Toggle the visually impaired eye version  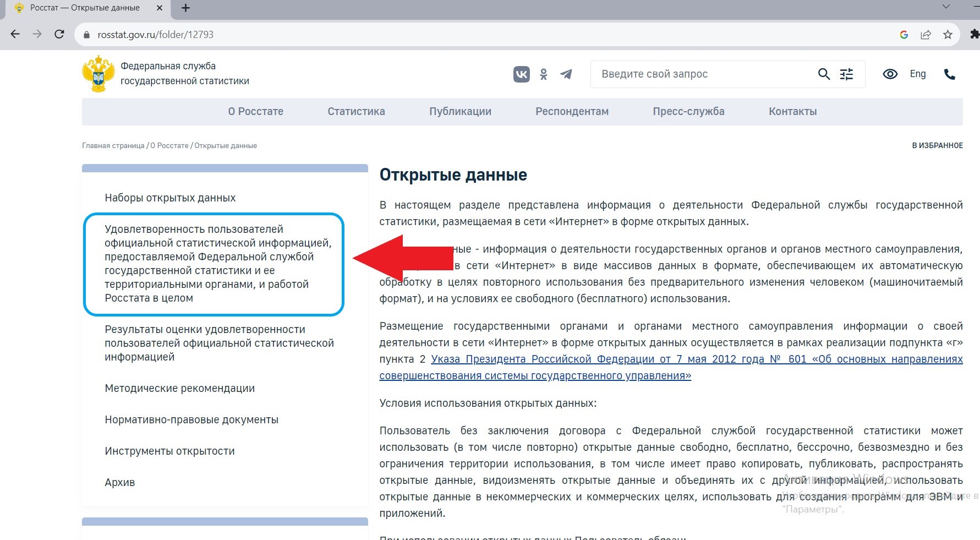tap(890, 74)
